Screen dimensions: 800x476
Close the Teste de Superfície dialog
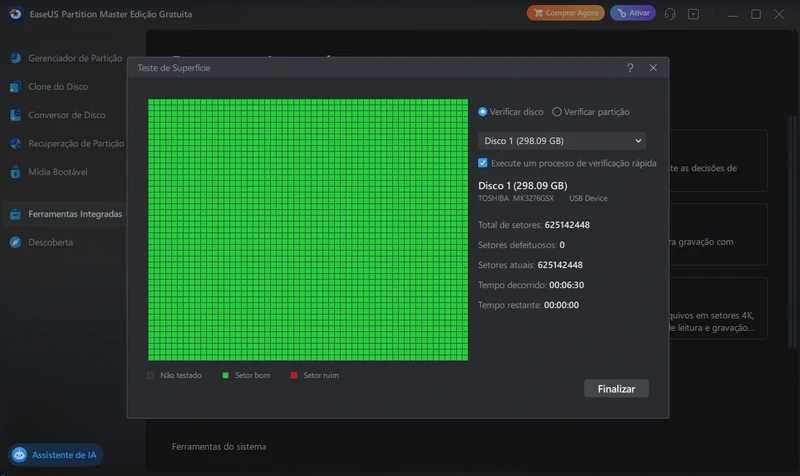pyautogui.click(x=653, y=68)
